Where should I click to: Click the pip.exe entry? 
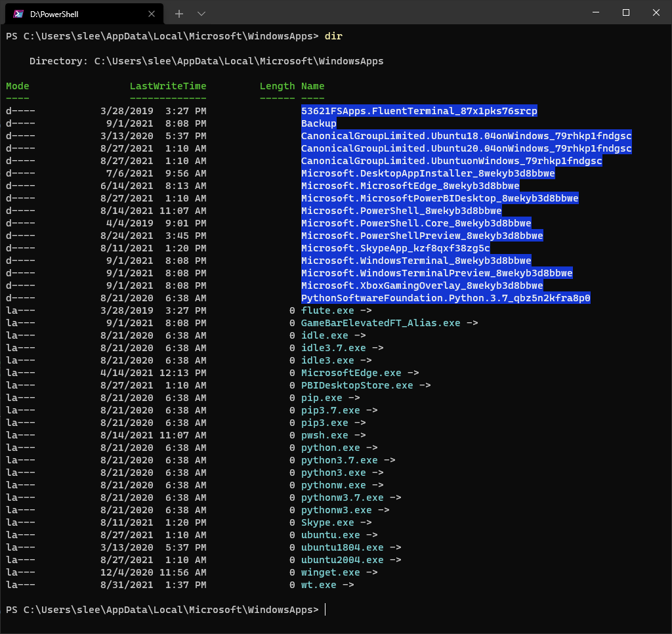(322, 397)
